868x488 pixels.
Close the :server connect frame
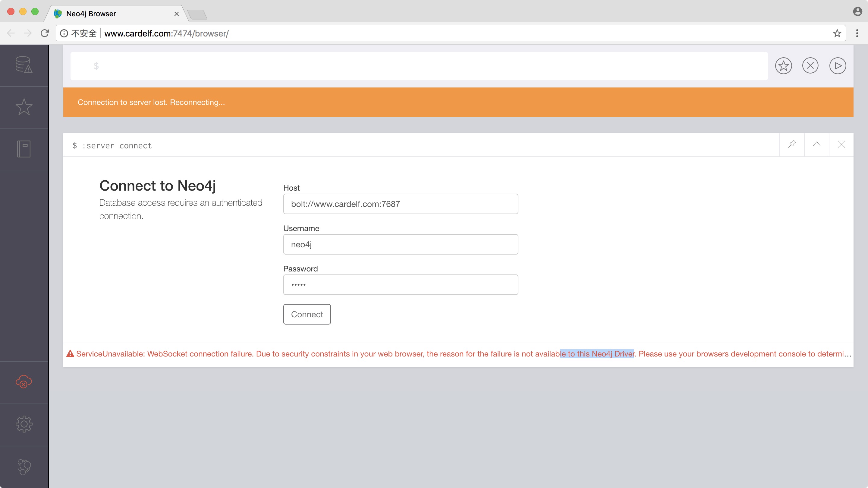(x=841, y=144)
